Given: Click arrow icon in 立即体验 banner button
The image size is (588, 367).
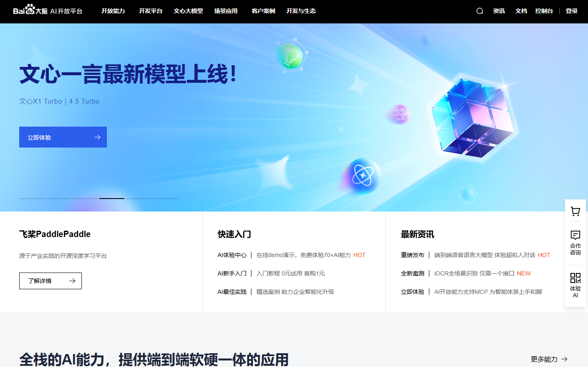Looking at the screenshot, I should point(97,137).
